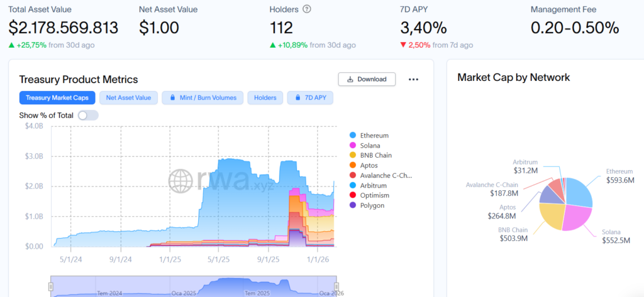
Task: Click the right handle of range selector
Action: click(x=336, y=286)
